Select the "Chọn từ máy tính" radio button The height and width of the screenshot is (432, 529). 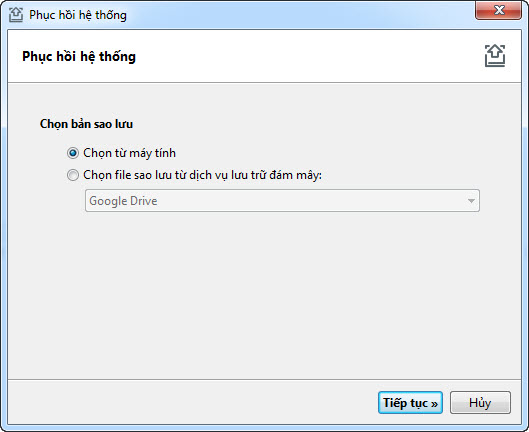[x=73, y=153]
